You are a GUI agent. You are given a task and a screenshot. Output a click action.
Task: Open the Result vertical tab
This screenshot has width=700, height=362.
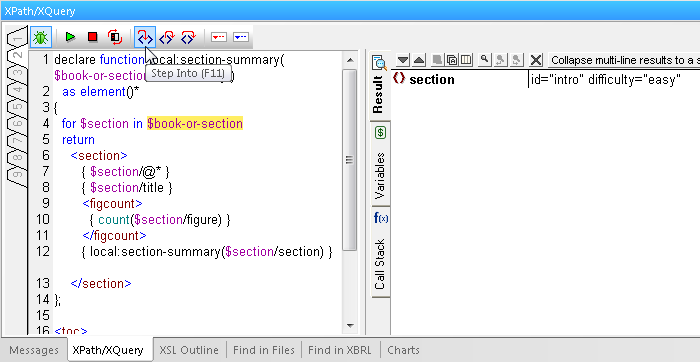[x=379, y=85]
